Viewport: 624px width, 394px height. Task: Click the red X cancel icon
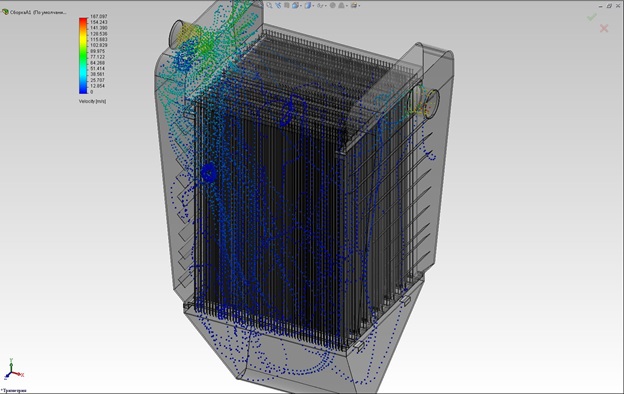coord(604,28)
